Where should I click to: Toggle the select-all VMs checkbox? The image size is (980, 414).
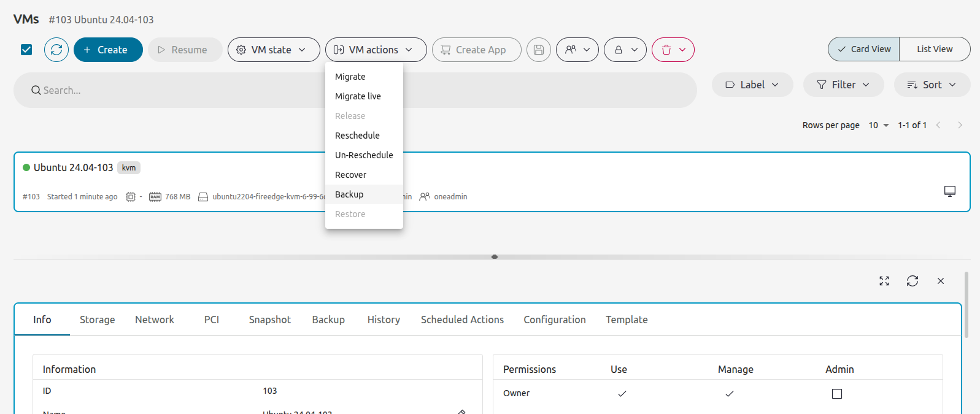click(26, 50)
